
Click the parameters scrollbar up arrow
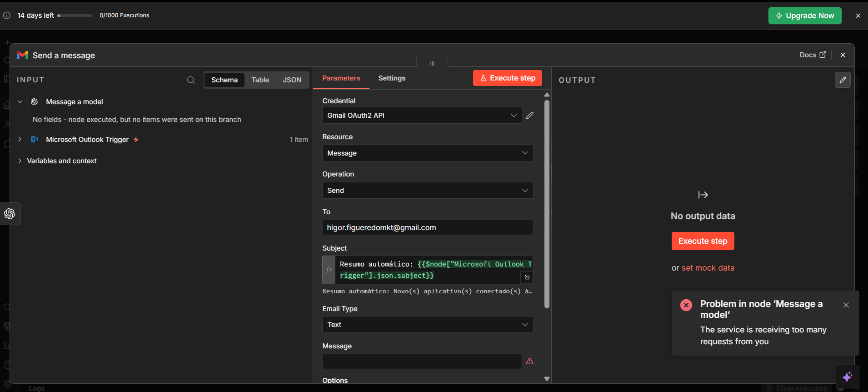pyautogui.click(x=547, y=95)
